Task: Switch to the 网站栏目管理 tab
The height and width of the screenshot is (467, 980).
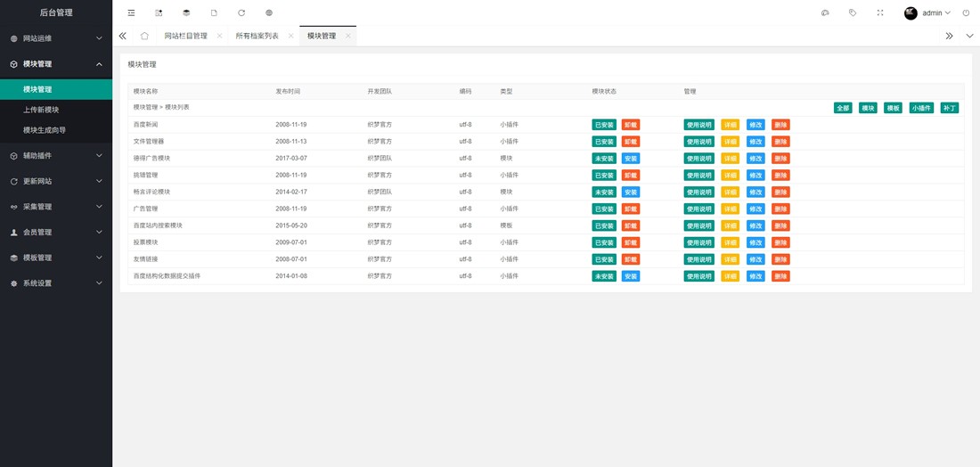Action: tap(185, 36)
